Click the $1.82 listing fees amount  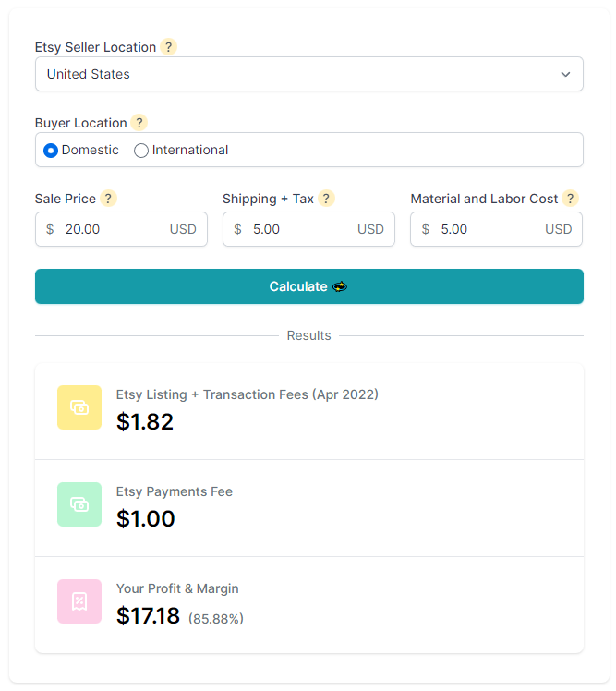pyautogui.click(x=145, y=421)
